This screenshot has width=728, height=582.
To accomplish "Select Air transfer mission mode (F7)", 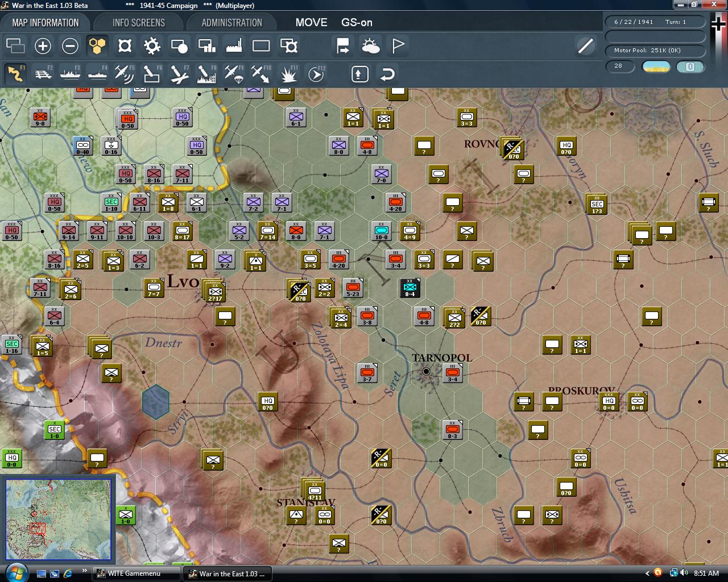I will (x=178, y=73).
